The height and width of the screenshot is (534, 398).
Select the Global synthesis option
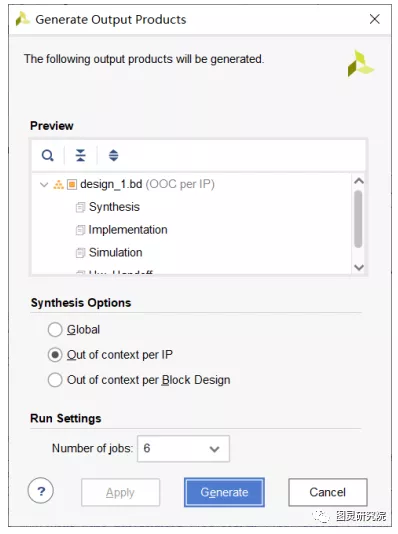55,330
